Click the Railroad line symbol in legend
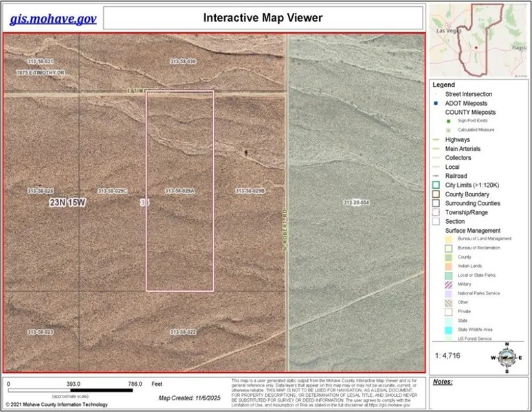The height and width of the screenshot is (412, 532). tap(435, 176)
